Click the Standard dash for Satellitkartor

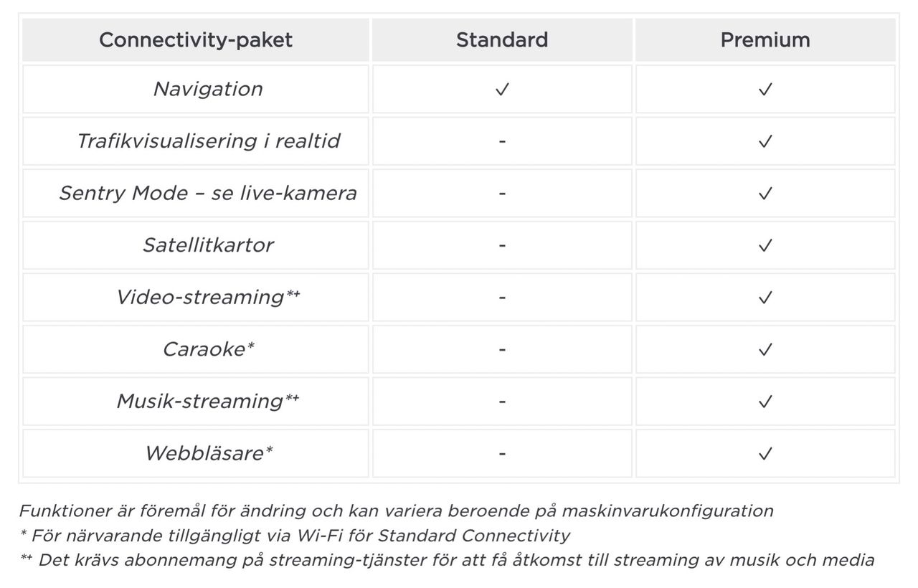click(x=502, y=245)
